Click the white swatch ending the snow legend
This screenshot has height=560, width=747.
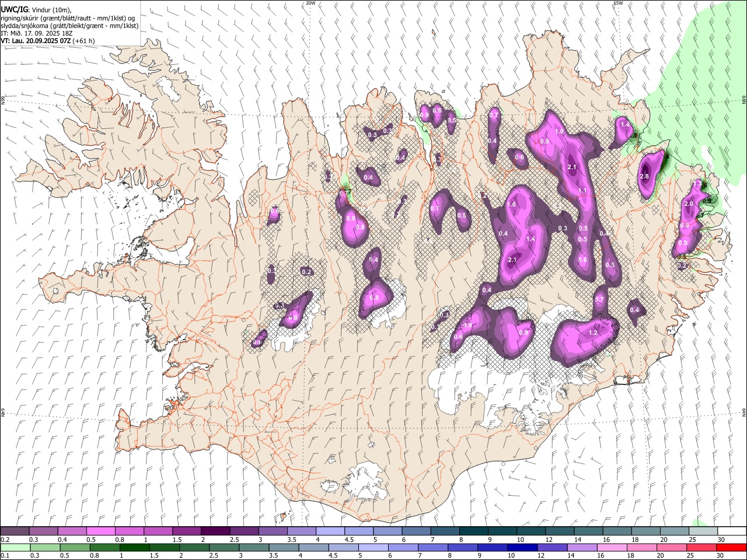[x=731, y=531]
